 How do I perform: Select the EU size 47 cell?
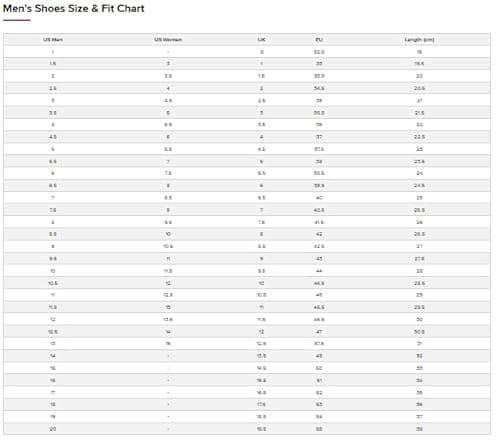(319, 332)
